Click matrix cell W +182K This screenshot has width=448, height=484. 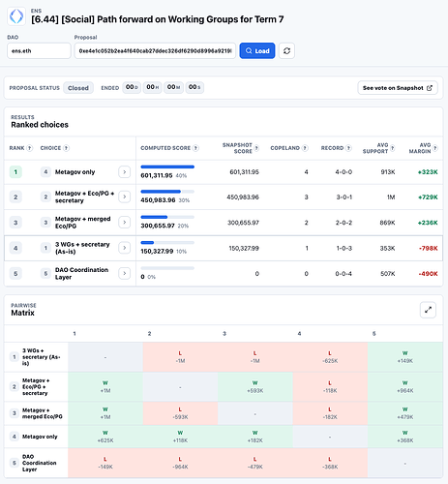click(x=255, y=437)
